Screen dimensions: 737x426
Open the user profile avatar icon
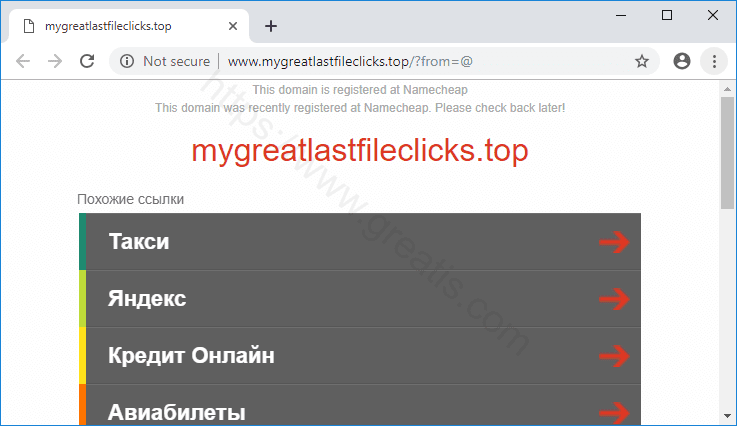click(682, 61)
